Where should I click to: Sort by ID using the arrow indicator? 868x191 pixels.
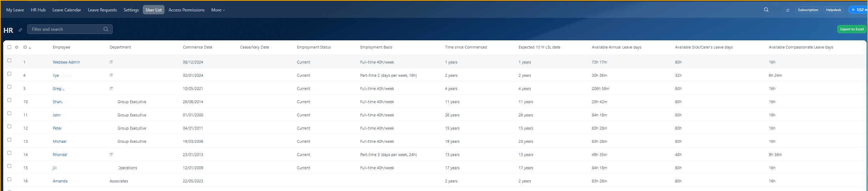click(x=30, y=48)
